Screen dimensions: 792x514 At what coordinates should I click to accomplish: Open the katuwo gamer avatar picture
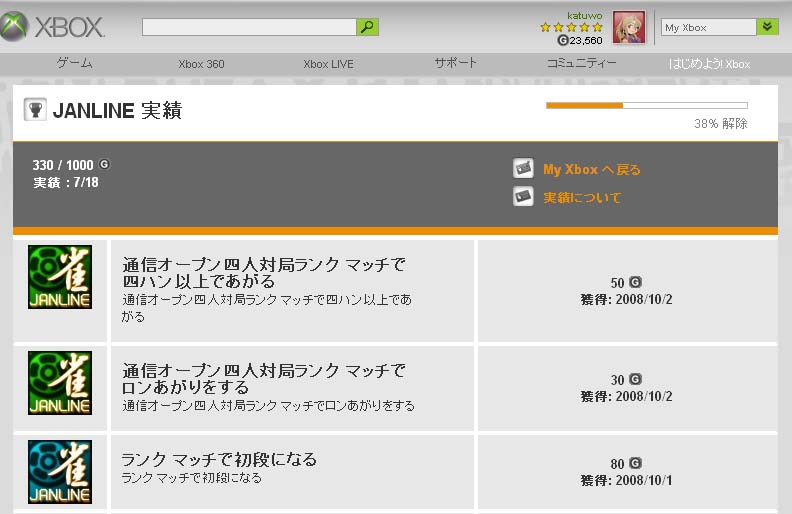pos(629,27)
